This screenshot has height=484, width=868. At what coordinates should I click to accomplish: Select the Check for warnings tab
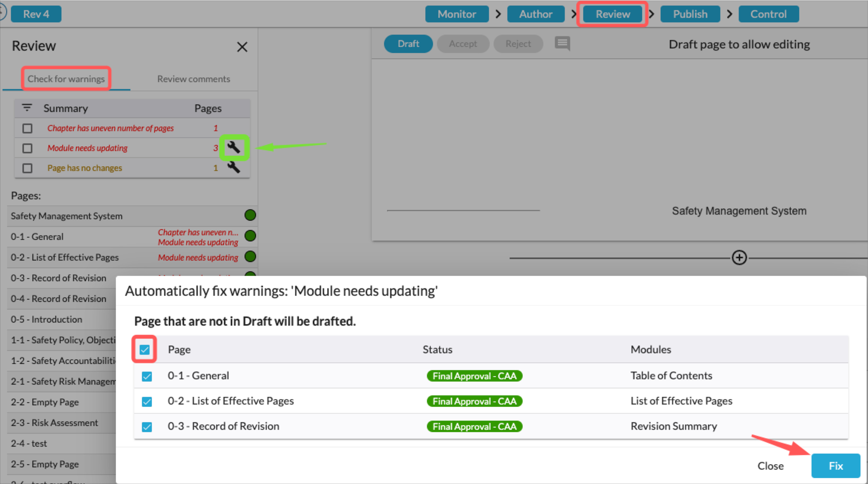pos(66,79)
